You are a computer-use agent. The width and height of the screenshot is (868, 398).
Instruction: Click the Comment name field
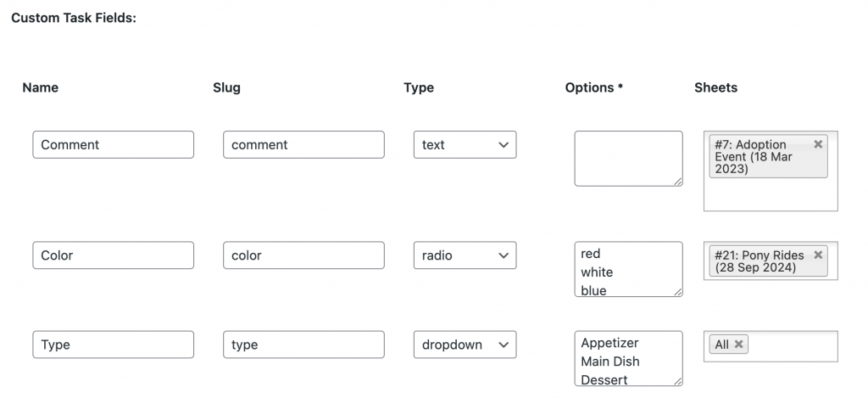coord(113,144)
